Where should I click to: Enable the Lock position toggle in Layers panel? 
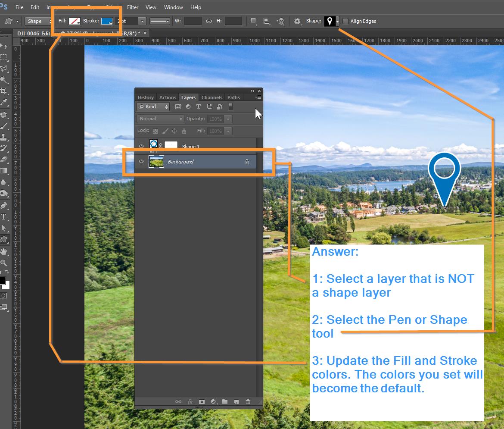[174, 131]
